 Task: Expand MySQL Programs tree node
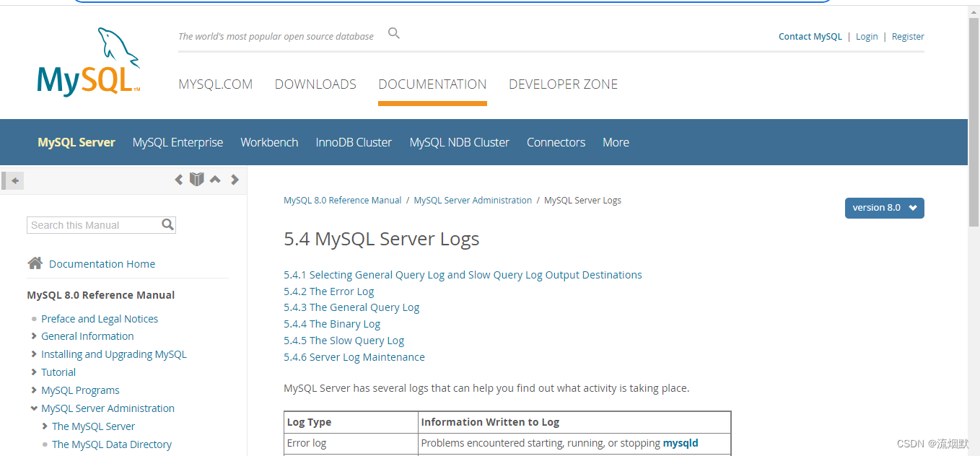34,390
